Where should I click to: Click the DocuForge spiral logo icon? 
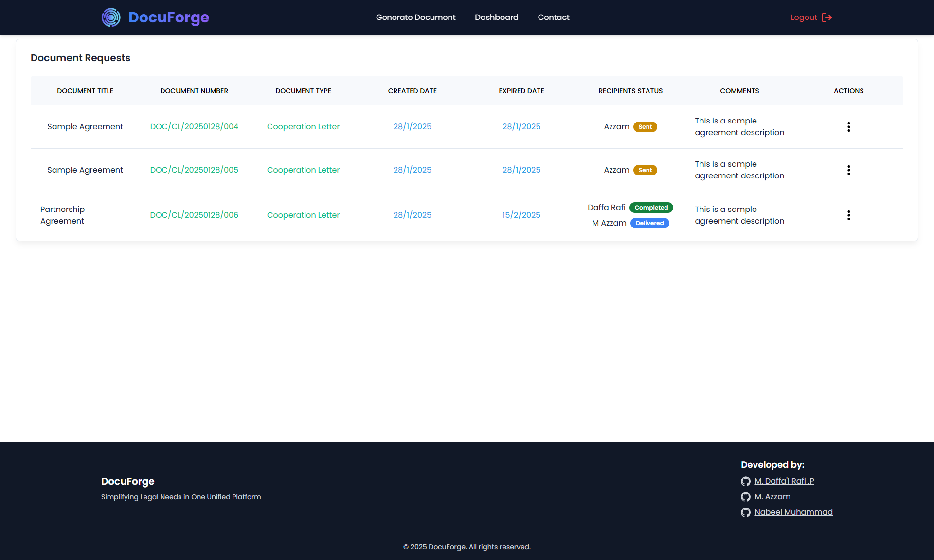(x=111, y=17)
